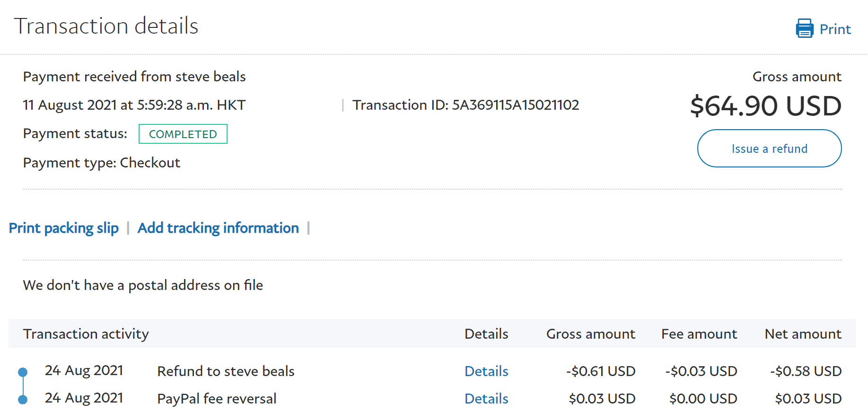Click the Gross amount column header

590,334
